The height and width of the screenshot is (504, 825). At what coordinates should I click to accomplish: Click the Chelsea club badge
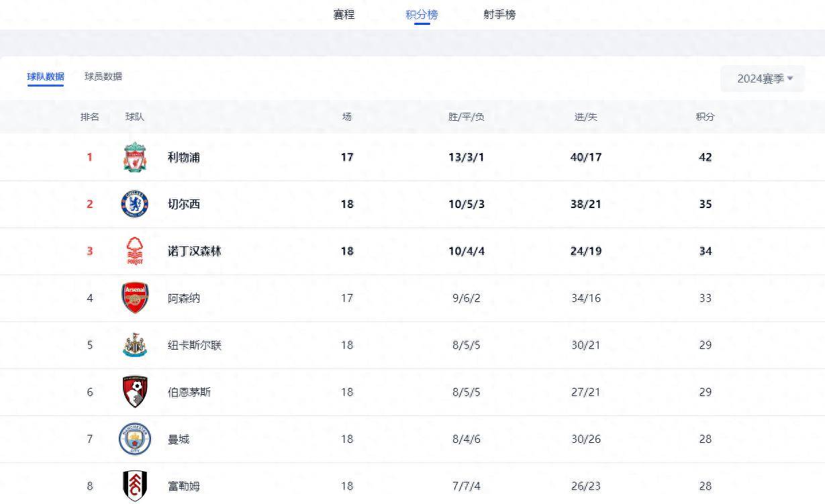click(x=135, y=204)
